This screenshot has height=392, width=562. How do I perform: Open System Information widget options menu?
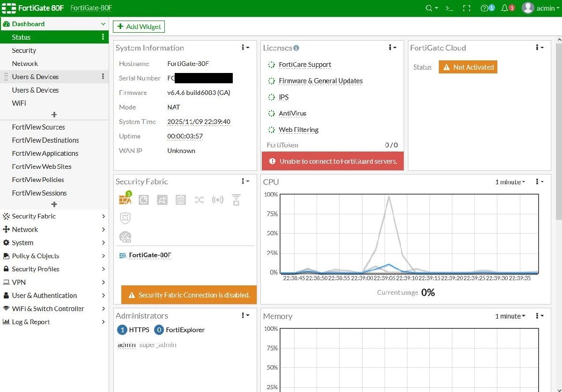coord(245,48)
